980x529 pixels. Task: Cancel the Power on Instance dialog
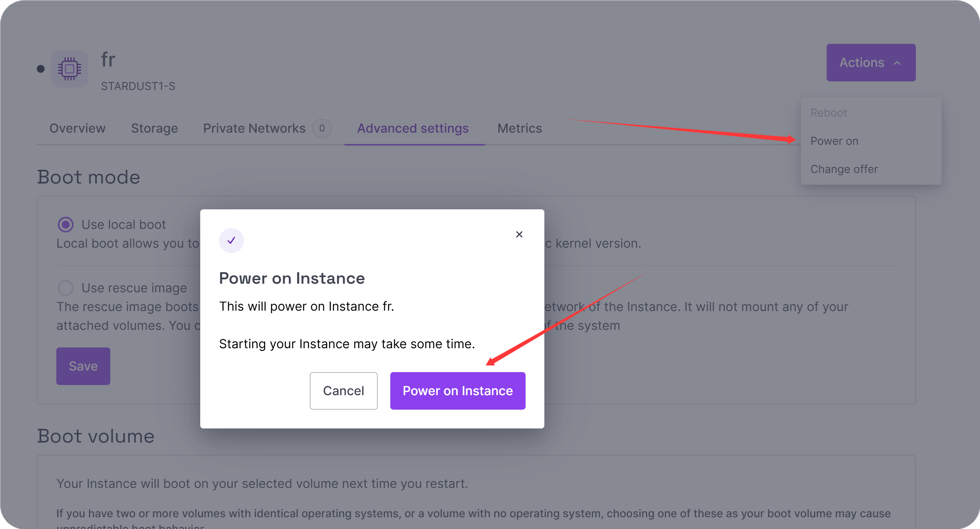(344, 391)
